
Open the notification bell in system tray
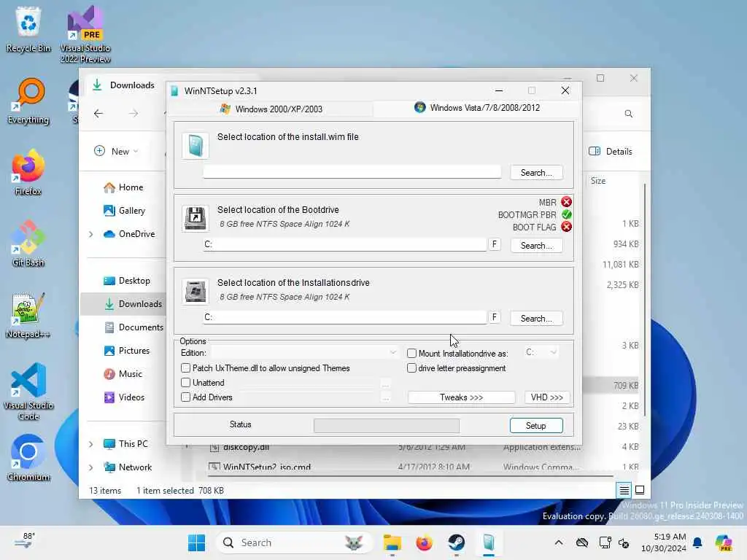point(697,542)
